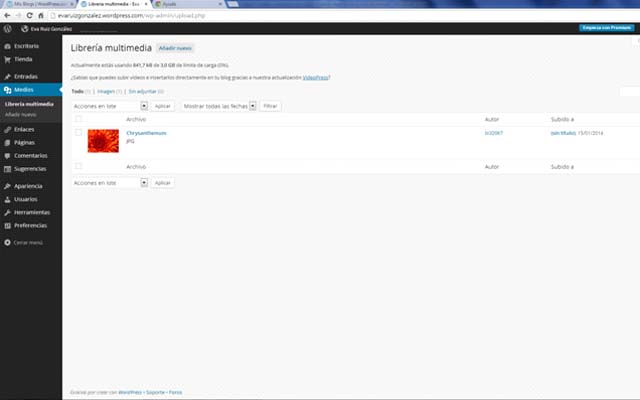Click the Comentarios speech bubble icon
640x400 pixels.
click(7, 156)
